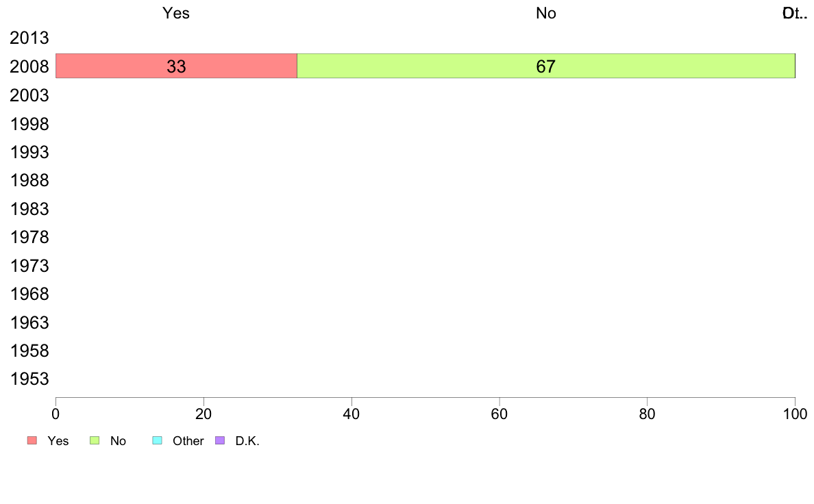The height and width of the screenshot is (504, 814).
Task: Click the 1968 year label
Action: tap(29, 294)
